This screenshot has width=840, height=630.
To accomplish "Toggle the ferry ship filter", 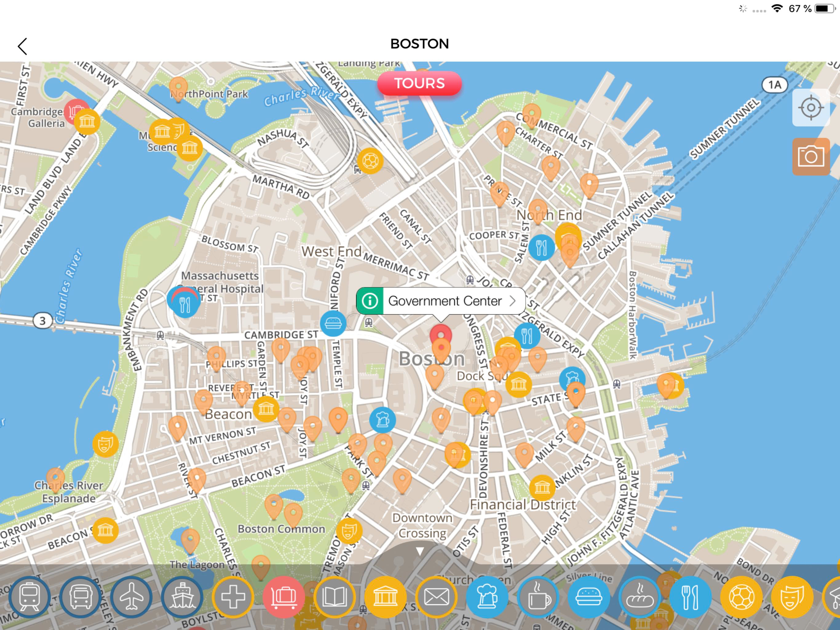I will click(182, 597).
